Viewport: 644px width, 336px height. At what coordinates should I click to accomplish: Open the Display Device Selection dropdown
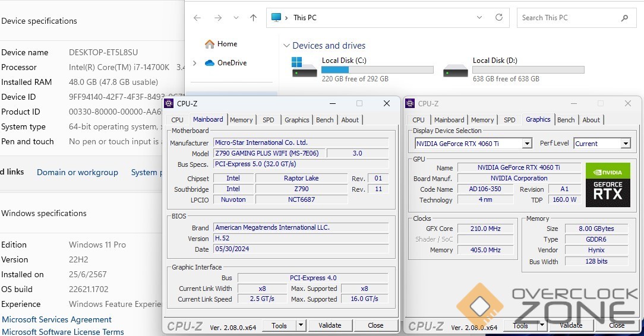coord(526,144)
